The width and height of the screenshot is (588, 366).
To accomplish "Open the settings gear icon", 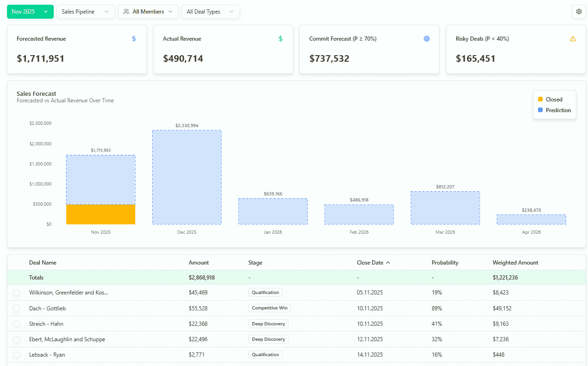I will click(579, 11).
